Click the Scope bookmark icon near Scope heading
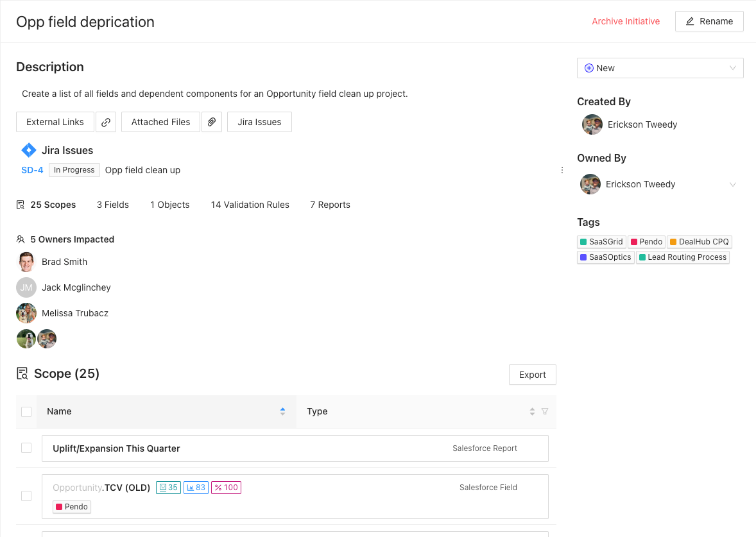The image size is (756, 537). pos(21,373)
